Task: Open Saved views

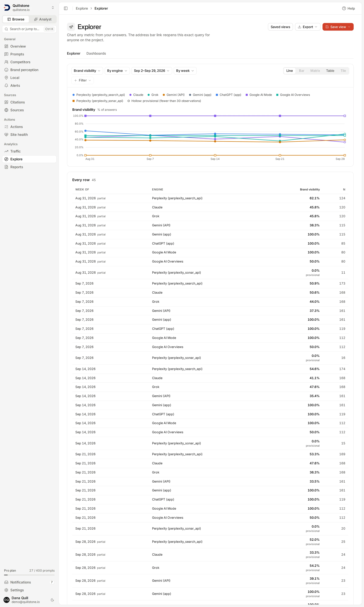Action: 280,27
